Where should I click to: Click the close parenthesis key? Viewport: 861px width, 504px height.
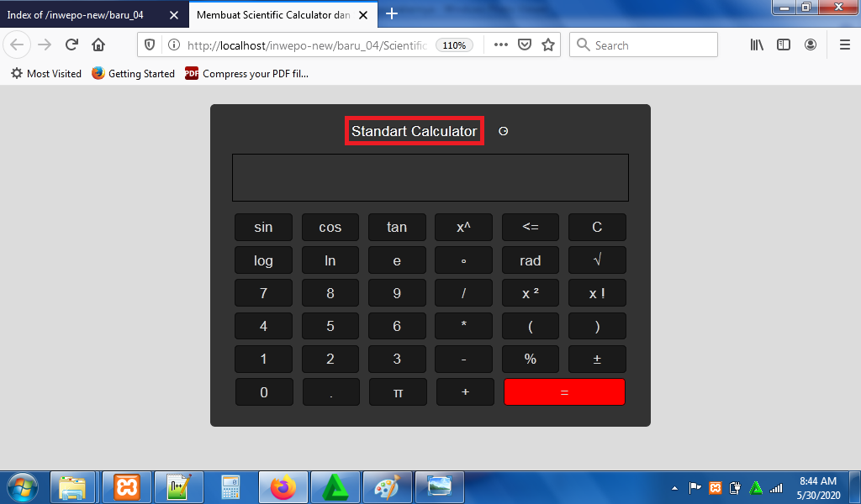(x=598, y=326)
